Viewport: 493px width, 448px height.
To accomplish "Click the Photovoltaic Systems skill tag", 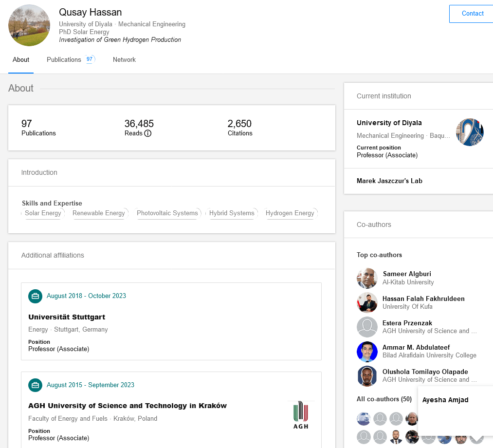I will point(167,213).
